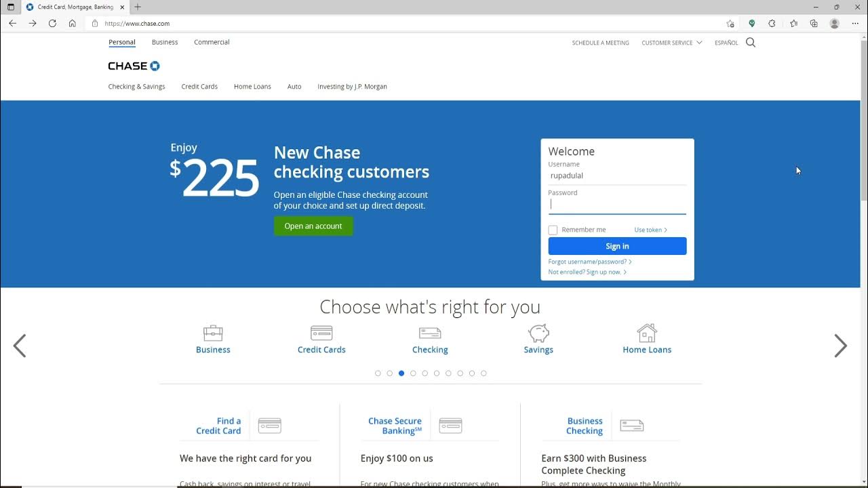Open browser Collections icon in toolbar

(x=814, y=23)
